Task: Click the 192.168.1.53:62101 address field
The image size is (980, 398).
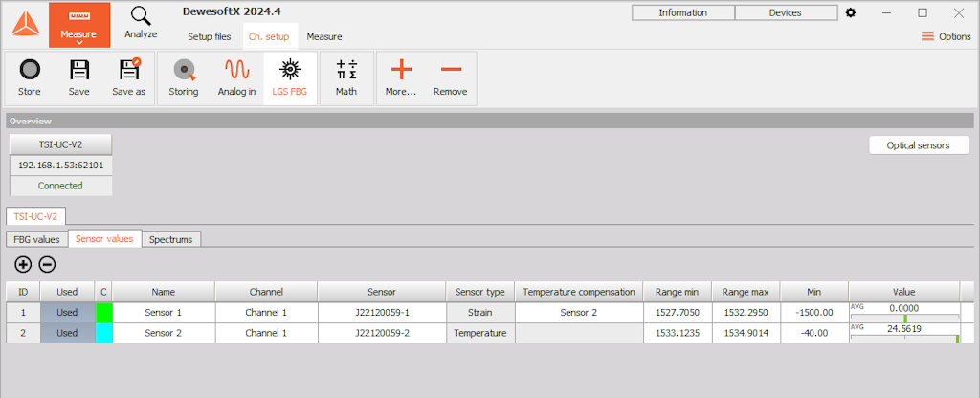Action: pos(60,166)
